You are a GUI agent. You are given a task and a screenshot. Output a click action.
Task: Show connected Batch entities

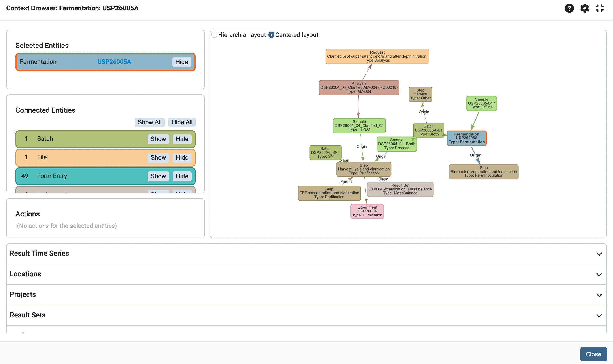pyautogui.click(x=158, y=139)
